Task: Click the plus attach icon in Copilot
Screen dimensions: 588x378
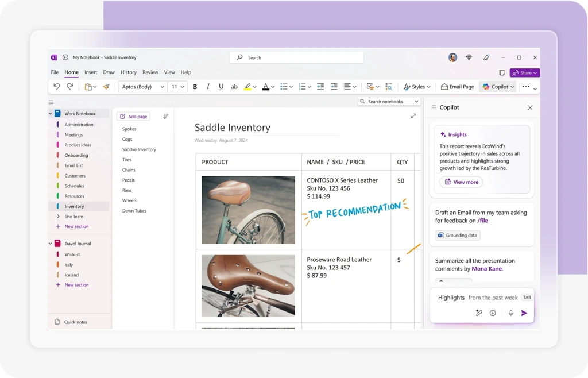Action: pos(493,313)
